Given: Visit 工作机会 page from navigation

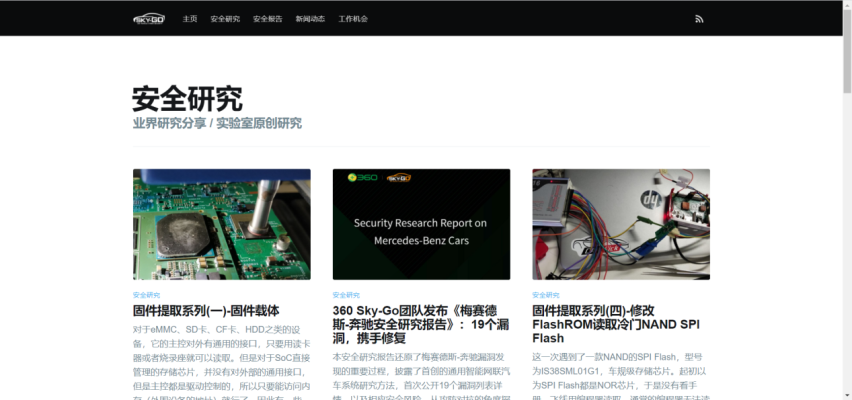Looking at the screenshot, I should click(353, 18).
